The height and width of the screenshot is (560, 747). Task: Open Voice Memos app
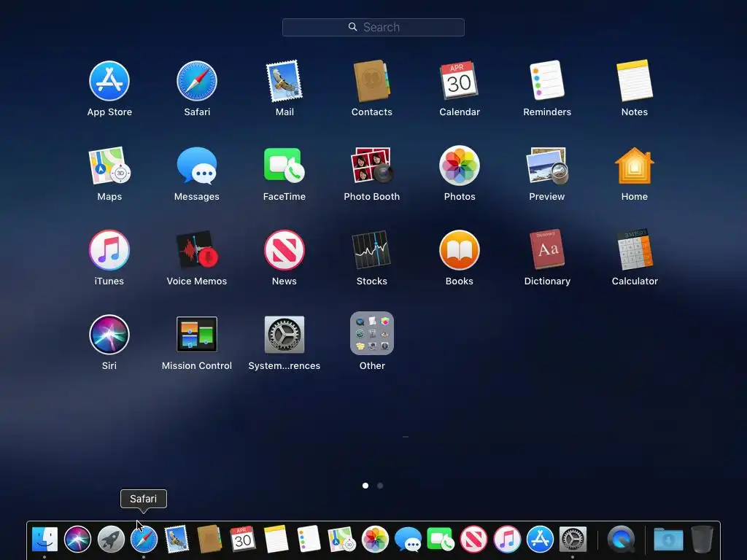click(x=197, y=249)
